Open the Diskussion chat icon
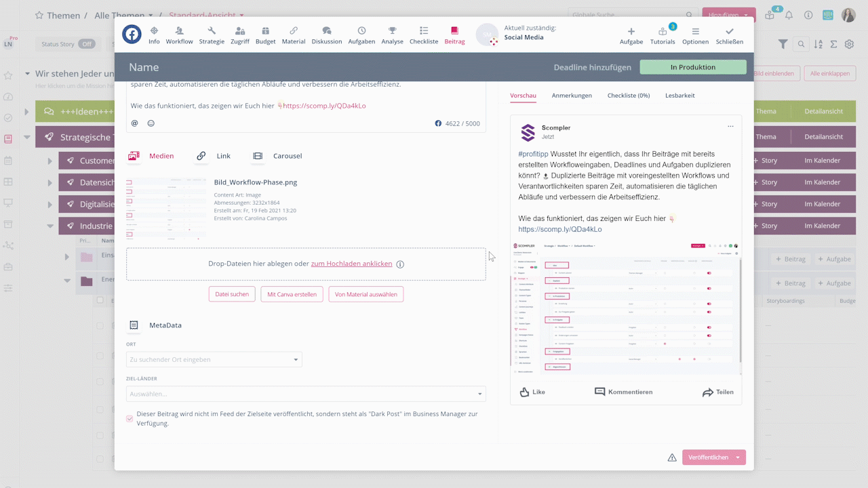This screenshot has height=488, width=868. pyautogui.click(x=327, y=31)
